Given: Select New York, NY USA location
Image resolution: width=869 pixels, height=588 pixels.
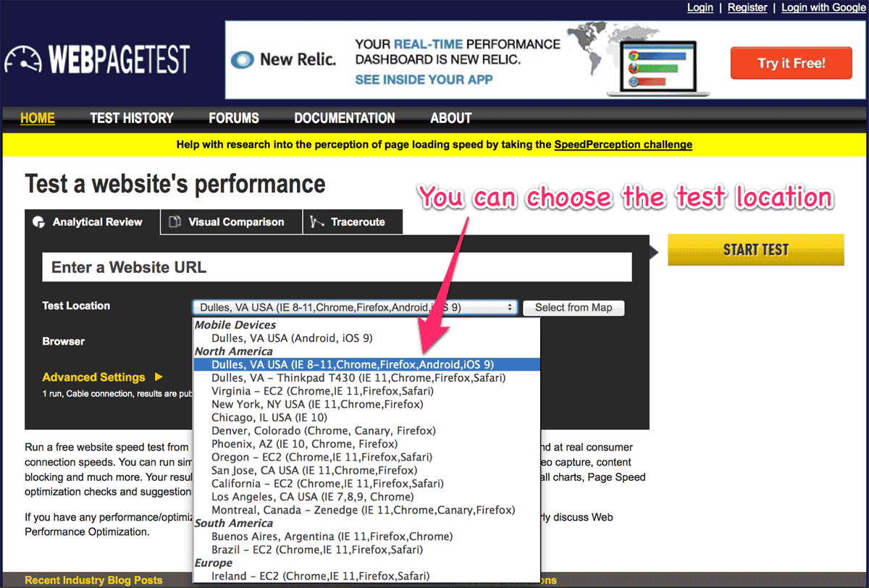Looking at the screenshot, I should click(366, 404).
